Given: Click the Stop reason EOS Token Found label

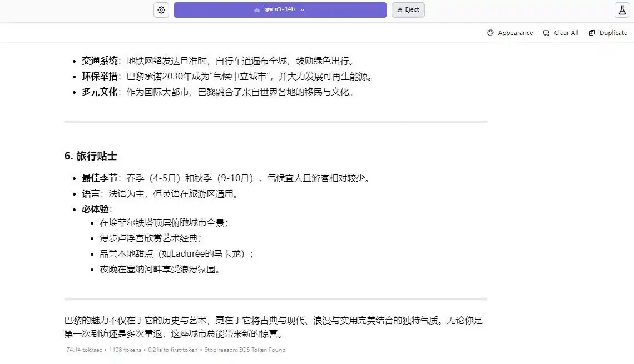Looking at the screenshot, I should pyautogui.click(x=245, y=350).
